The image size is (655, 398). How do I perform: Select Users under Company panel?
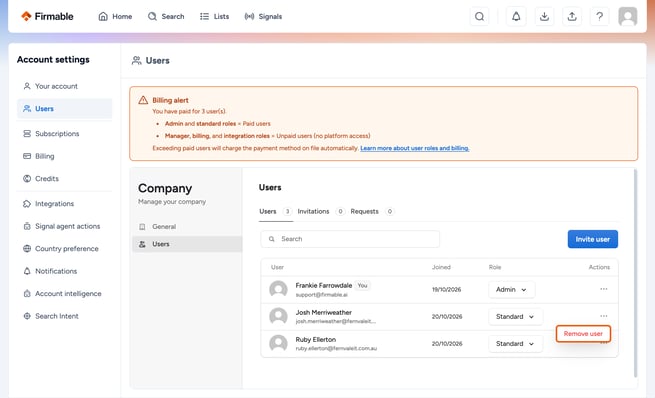[187, 244]
